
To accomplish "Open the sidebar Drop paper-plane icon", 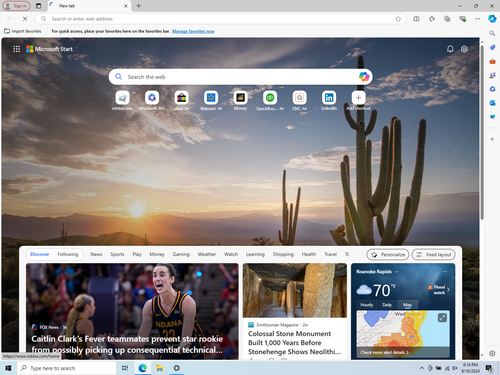I will pyautogui.click(x=492, y=117).
